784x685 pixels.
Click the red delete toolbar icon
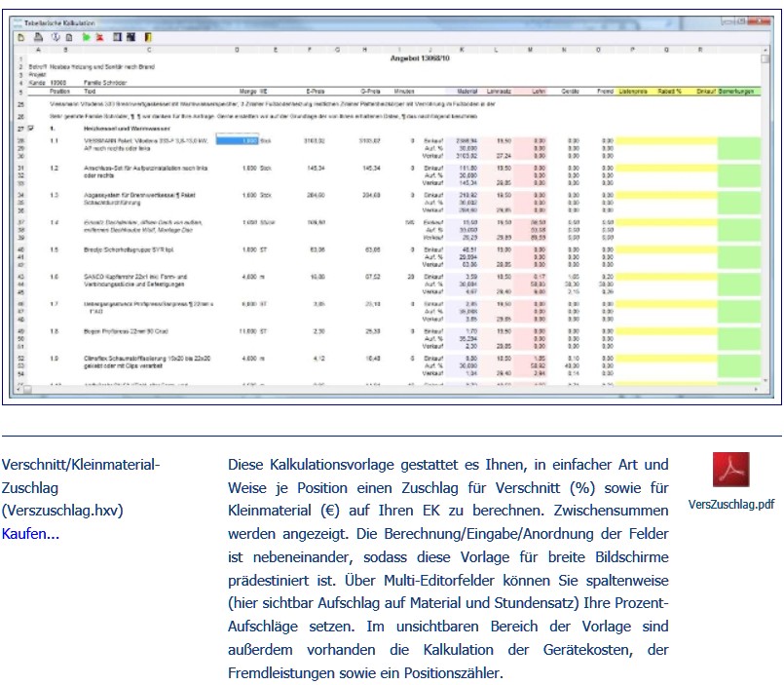[x=100, y=37]
